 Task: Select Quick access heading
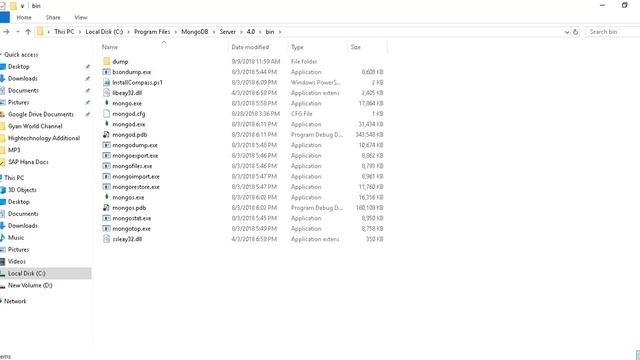pyautogui.click(x=21, y=54)
